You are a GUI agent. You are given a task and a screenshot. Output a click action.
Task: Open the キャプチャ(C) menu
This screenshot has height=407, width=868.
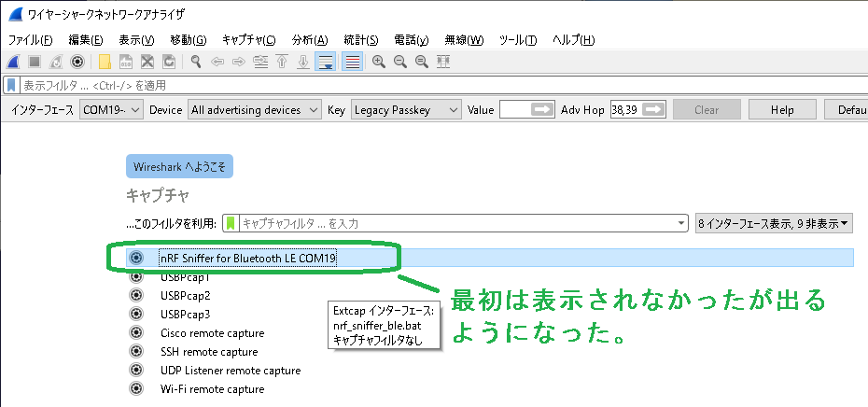pyautogui.click(x=249, y=40)
